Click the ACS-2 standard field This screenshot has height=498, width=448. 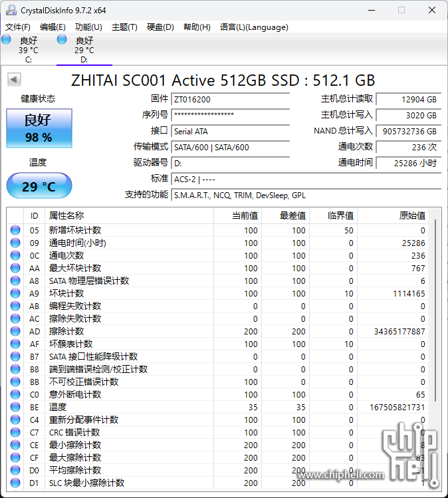coord(306,179)
